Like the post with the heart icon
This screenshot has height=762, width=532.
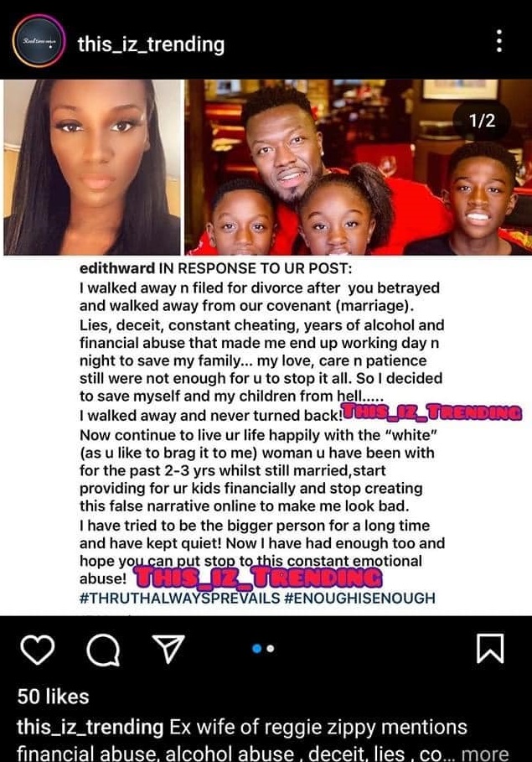(38, 650)
